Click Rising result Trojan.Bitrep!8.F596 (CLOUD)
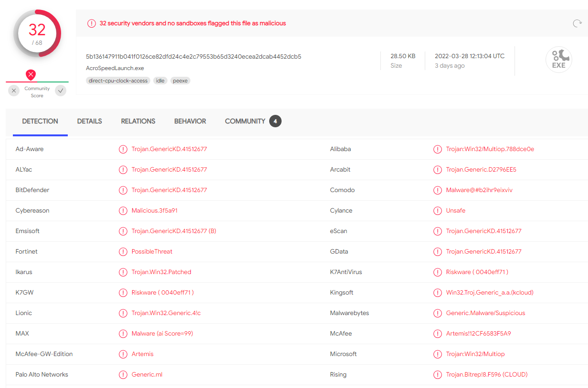The height and width of the screenshot is (388, 588). pos(487,375)
